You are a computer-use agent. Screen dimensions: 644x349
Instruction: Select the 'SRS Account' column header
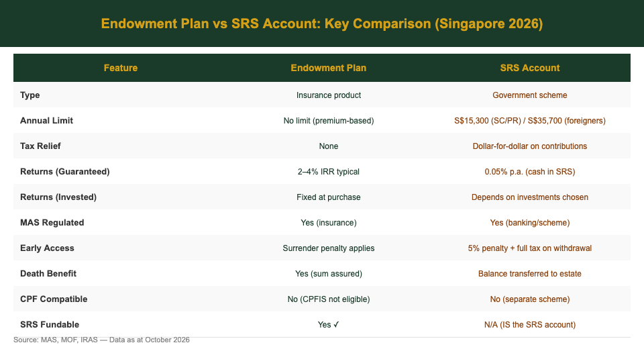click(x=530, y=68)
